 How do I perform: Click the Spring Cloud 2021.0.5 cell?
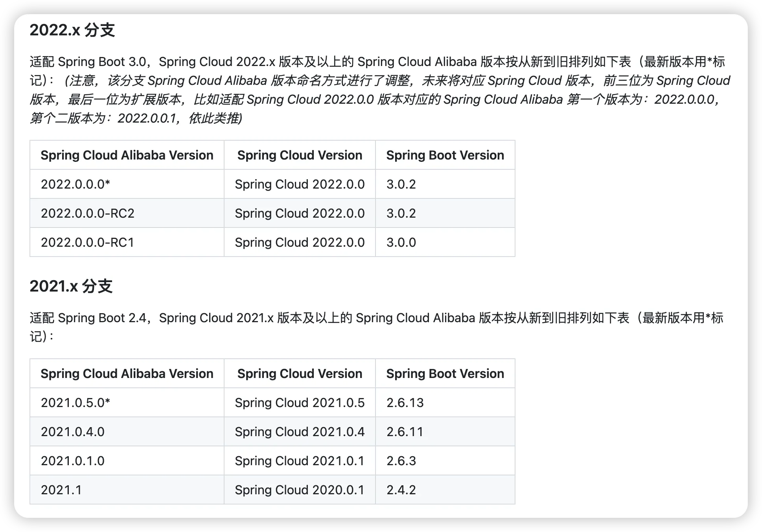(300, 403)
